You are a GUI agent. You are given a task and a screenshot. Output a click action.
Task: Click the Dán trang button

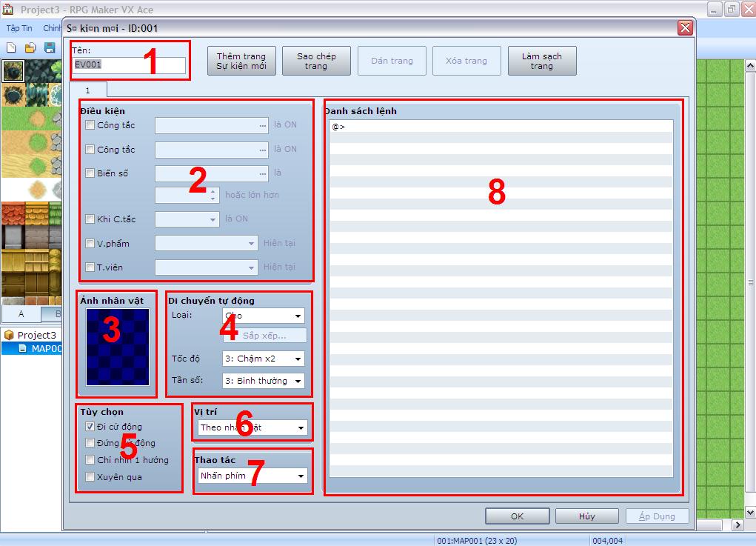click(x=392, y=61)
